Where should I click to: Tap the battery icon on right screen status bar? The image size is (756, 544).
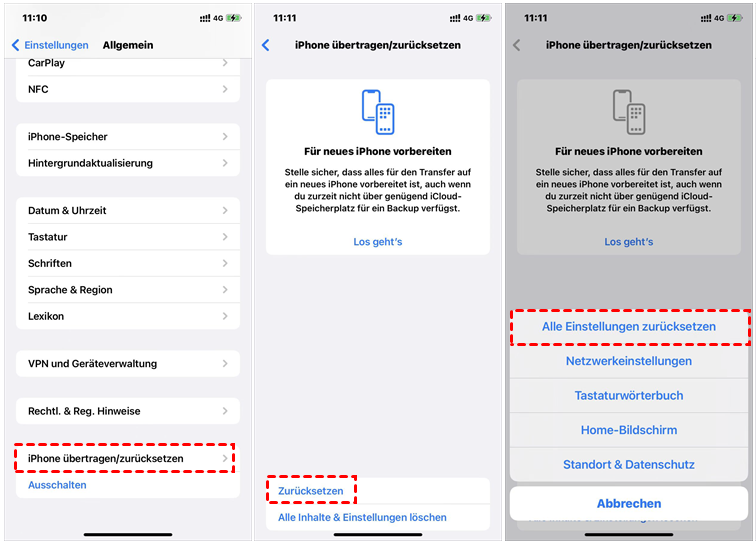pyautogui.click(x=735, y=18)
